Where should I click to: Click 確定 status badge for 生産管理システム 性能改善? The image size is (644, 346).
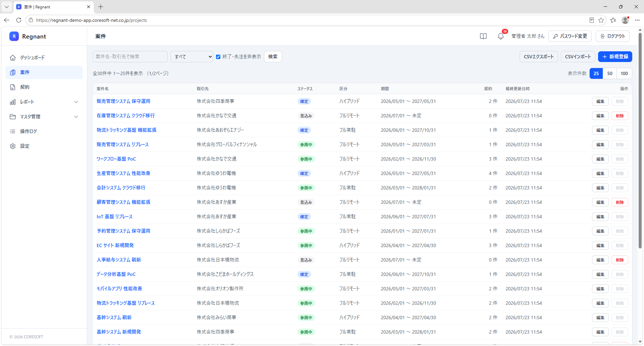[x=304, y=173]
